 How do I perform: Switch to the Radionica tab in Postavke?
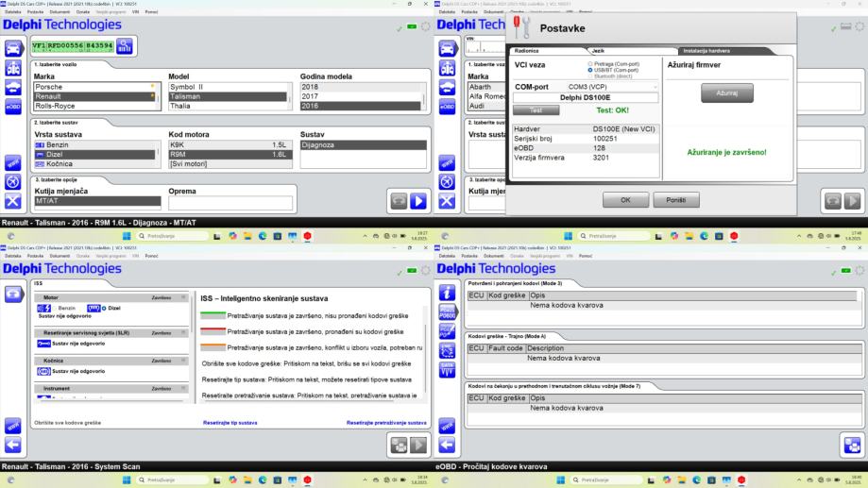click(548, 51)
